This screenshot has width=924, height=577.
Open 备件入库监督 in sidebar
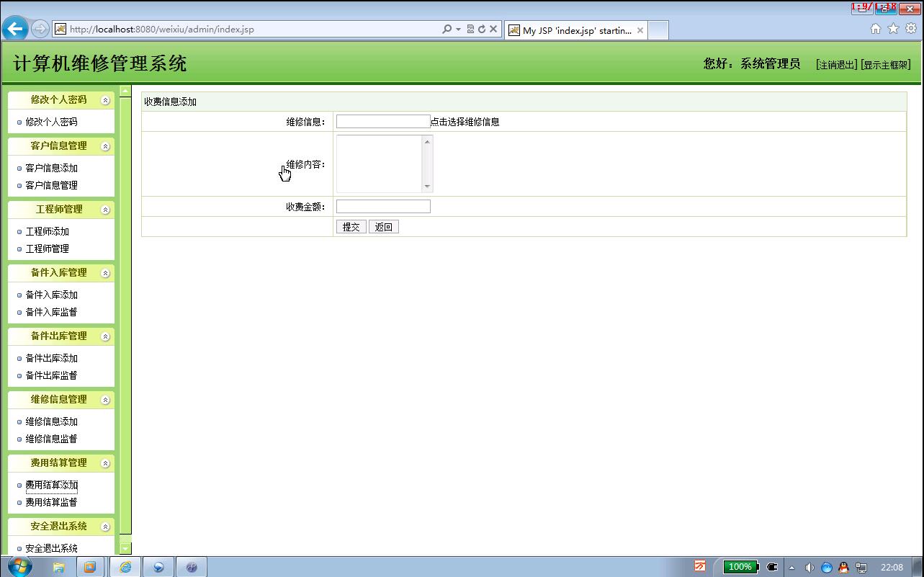pos(51,312)
